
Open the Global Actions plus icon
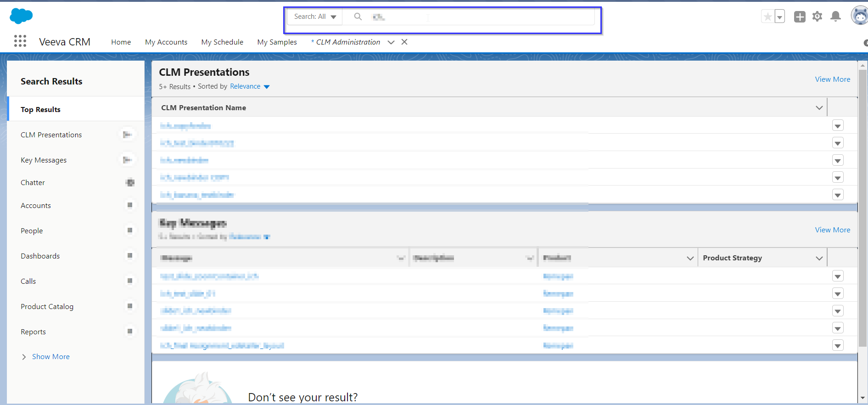point(800,17)
